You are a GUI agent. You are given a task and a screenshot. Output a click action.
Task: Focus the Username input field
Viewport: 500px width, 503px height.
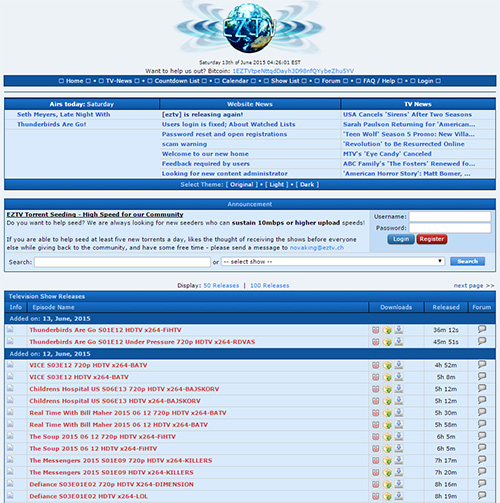450,217
